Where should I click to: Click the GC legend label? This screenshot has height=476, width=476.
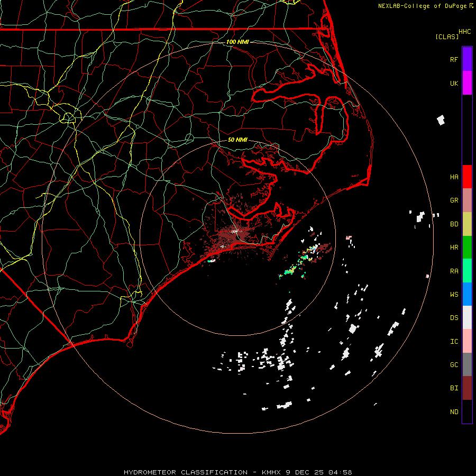pyautogui.click(x=454, y=364)
